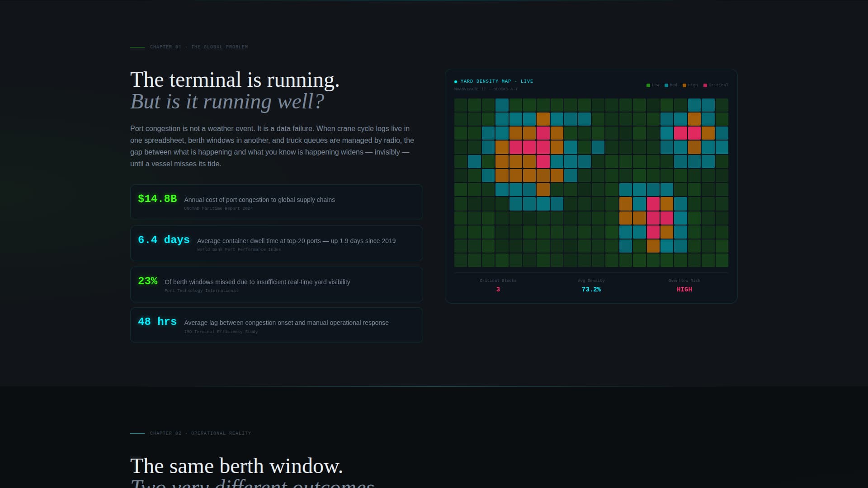Viewport: 868px width, 488px height.
Task: Click 'IMO Terminal Efficiency Study' source
Action: click(x=221, y=332)
